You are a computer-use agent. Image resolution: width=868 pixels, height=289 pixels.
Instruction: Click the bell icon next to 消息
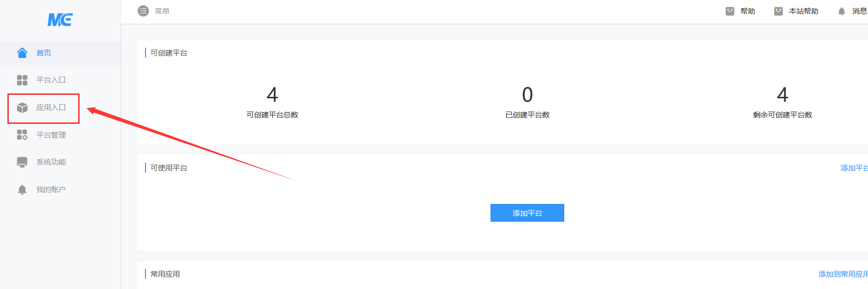point(841,11)
